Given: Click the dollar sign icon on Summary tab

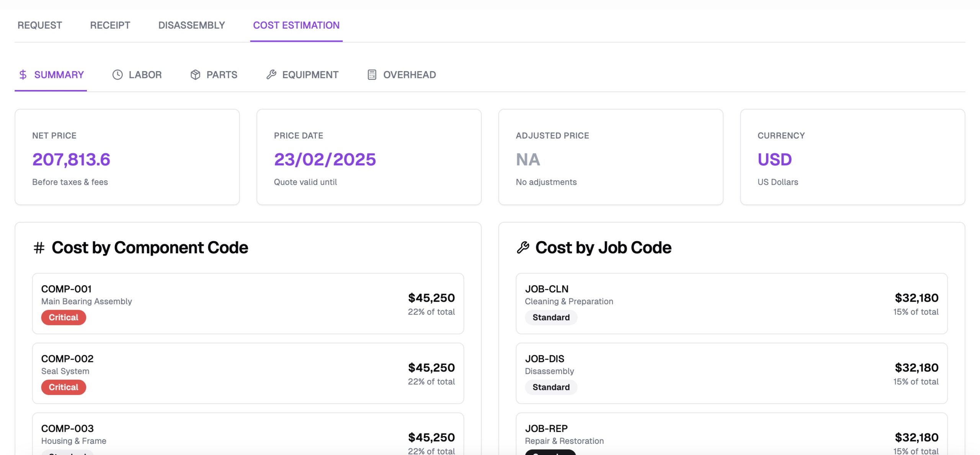Looking at the screenshot, I should [x=23, y=75].
